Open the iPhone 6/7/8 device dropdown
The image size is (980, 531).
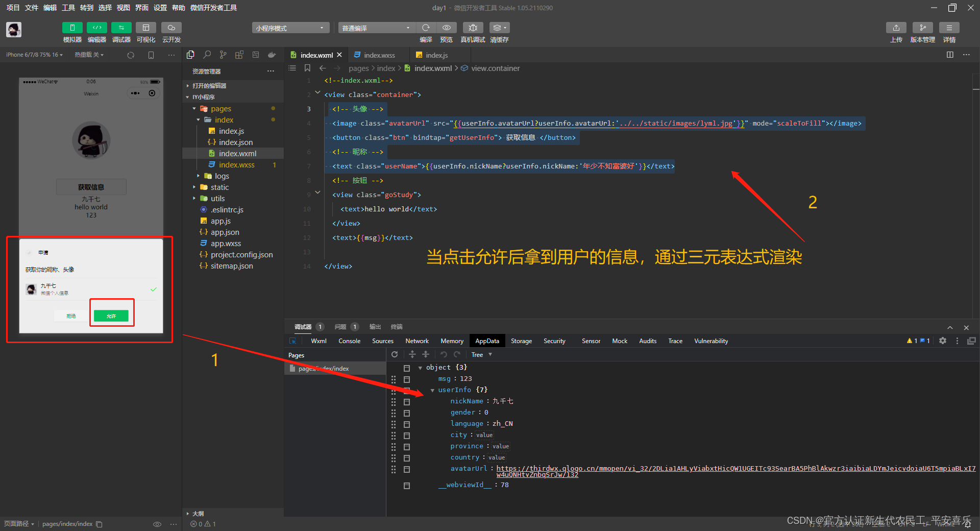[x=34, y=55]
